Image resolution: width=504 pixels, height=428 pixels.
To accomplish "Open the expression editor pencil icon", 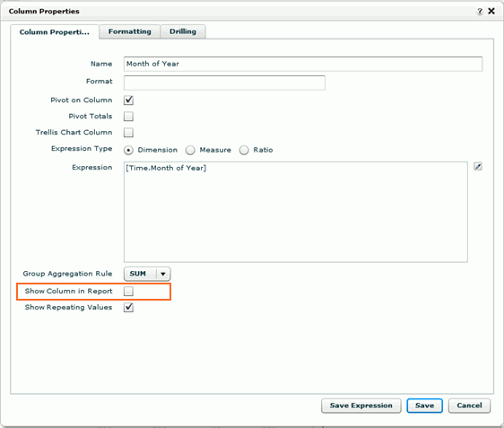I will pyautogui.click(x=478, y=166).
